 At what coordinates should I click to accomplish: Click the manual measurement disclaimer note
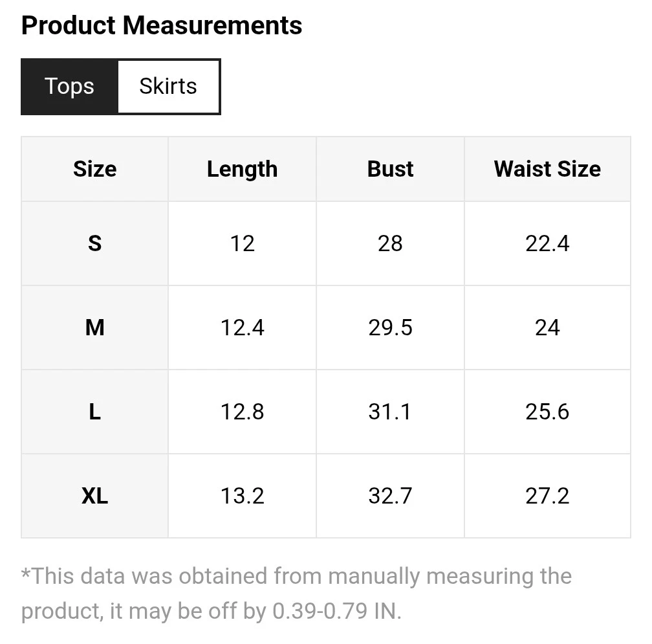click(x=296, y=594)
